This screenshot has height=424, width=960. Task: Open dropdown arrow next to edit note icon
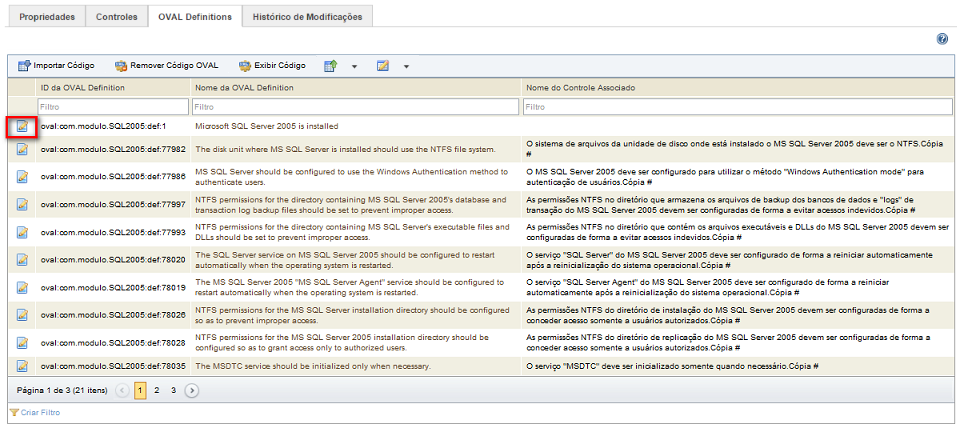pyautogui.click(x=406, y=66)
